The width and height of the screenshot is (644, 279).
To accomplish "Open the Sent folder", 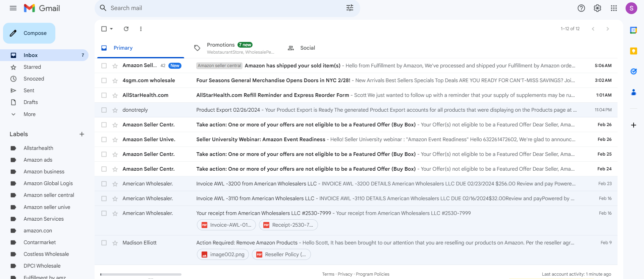I will pos(44,91).
